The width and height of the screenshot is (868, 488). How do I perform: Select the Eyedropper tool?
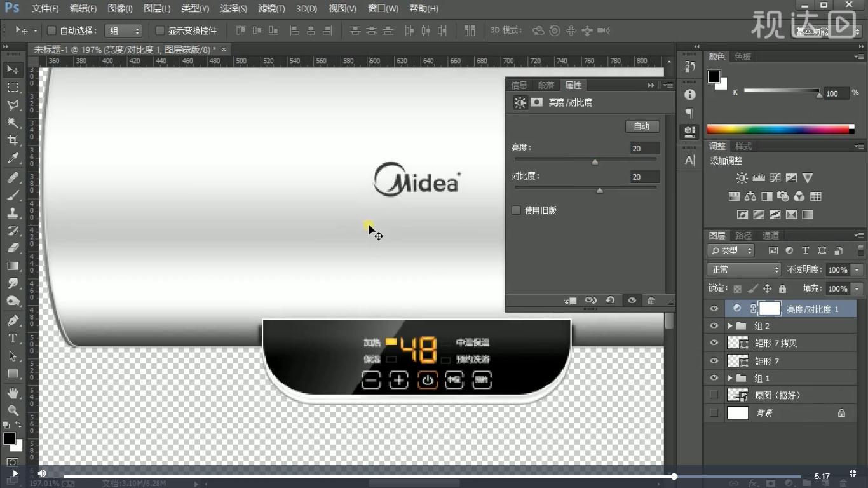[13, 158]
